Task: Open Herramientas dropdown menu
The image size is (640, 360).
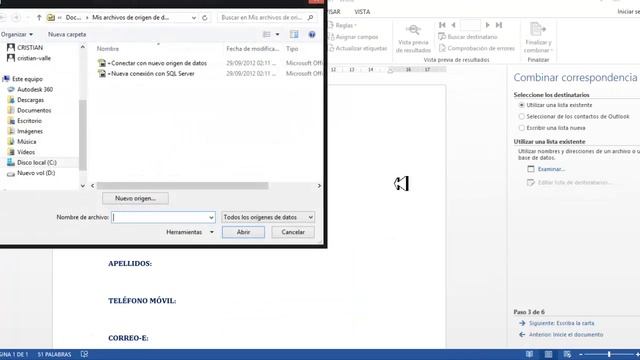Action: (189, 232)
